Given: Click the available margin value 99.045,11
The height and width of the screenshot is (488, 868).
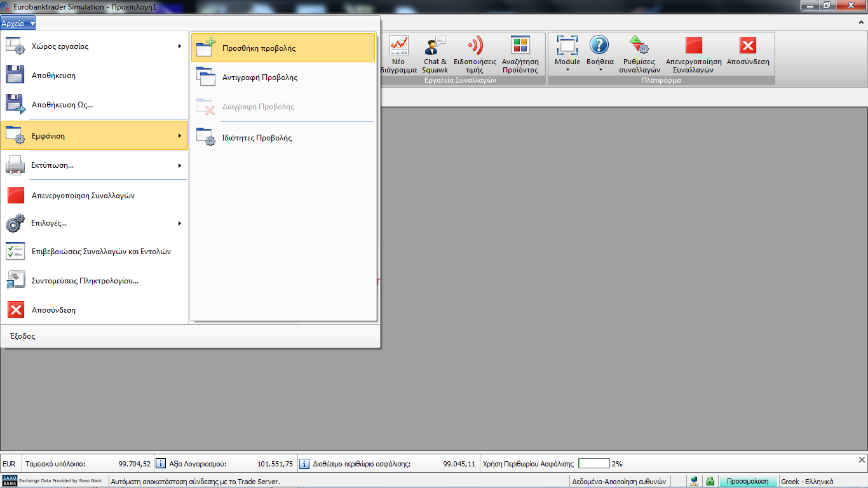Looking at the screenshot, I should tap(459, 464).
